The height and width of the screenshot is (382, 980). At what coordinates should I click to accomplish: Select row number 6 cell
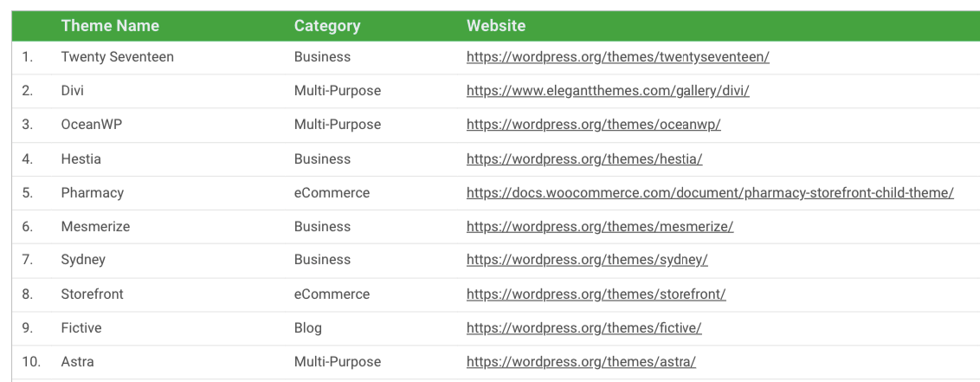tap(28, 226)
